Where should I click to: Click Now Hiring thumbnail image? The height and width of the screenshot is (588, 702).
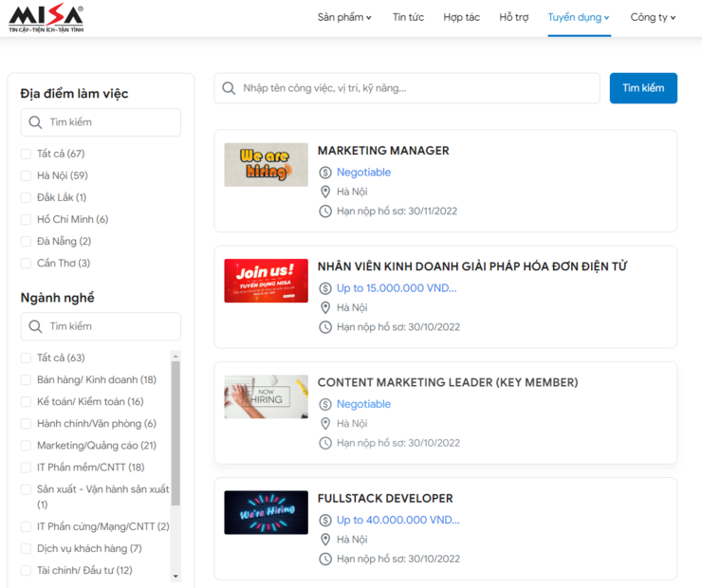pos(266,396)
